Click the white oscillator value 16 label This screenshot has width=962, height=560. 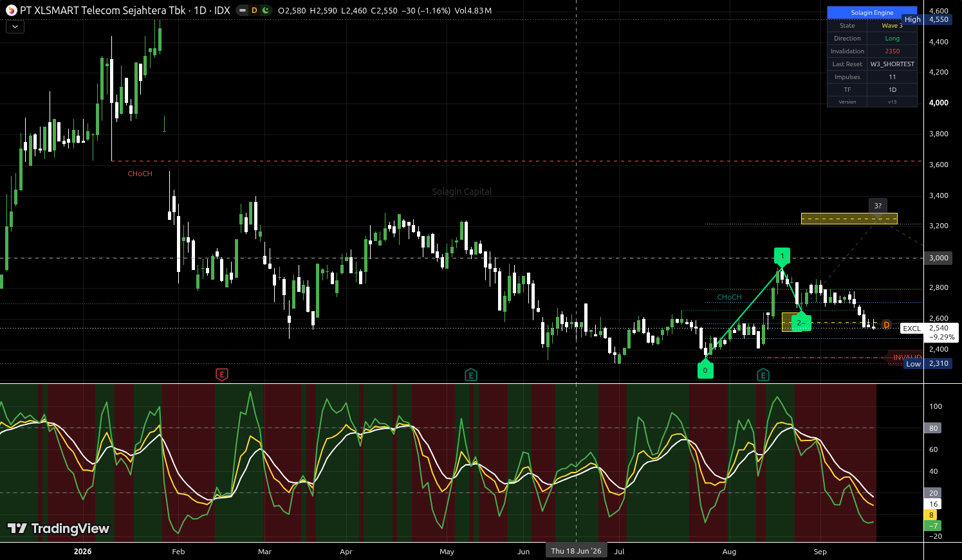933,504
